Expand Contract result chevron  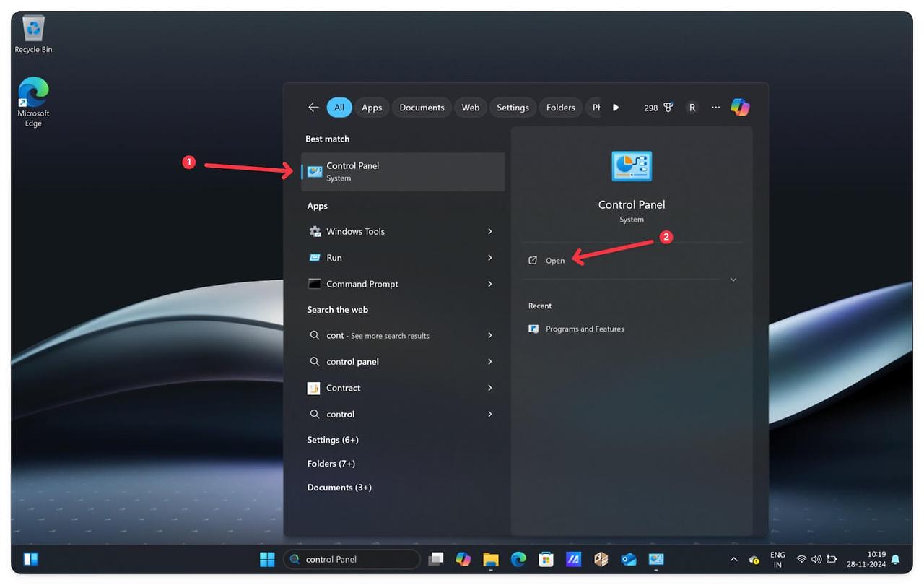click(x=489, y=388)
